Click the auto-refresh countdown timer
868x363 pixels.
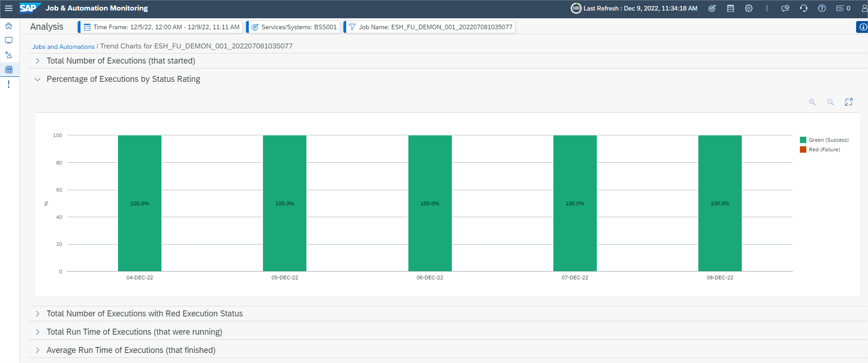coord(576,8)
